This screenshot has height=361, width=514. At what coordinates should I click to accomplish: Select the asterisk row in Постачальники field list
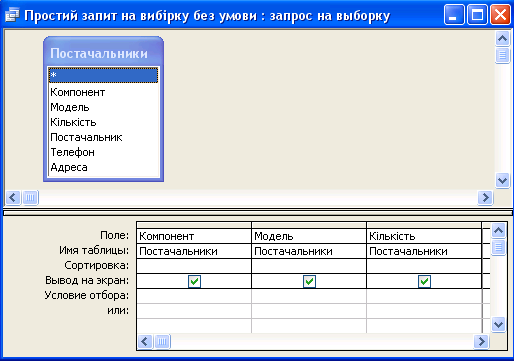103,75
